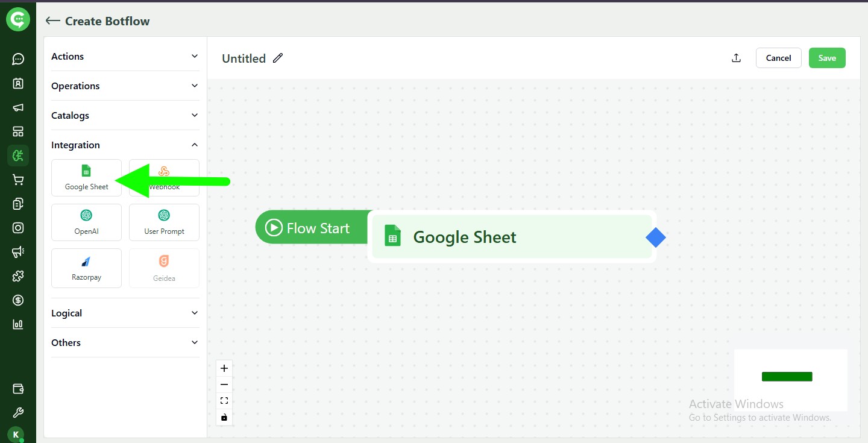The height and width of the screenshot is (443, 868).
Task: Open the analytics bar-chart icon
Action: tap(18, 324)
